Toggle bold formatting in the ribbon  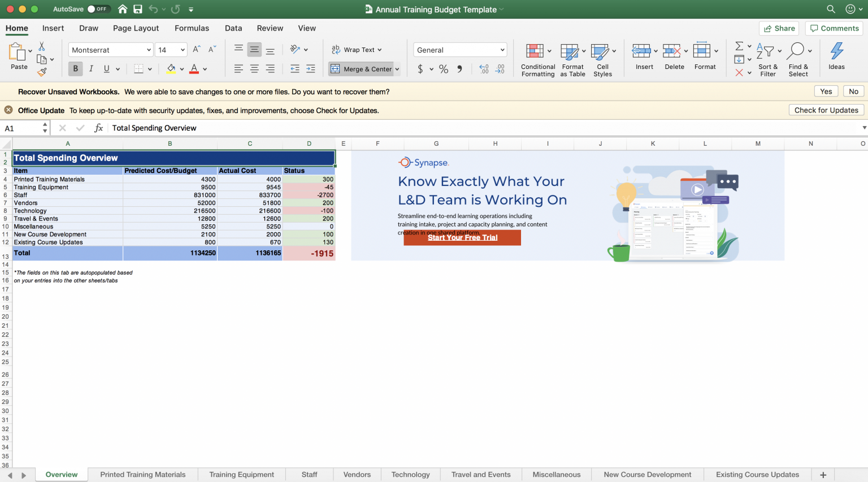pos(75,68)
